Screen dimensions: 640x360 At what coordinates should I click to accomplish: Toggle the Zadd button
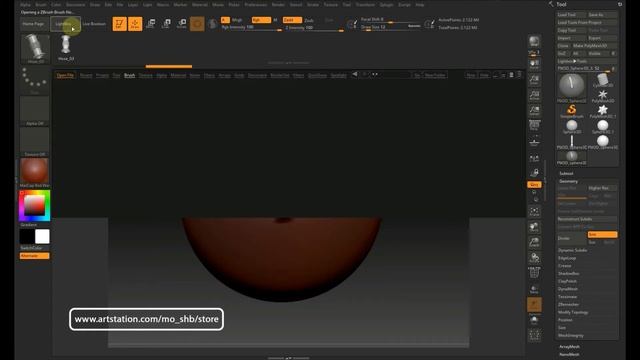[292, 20]
